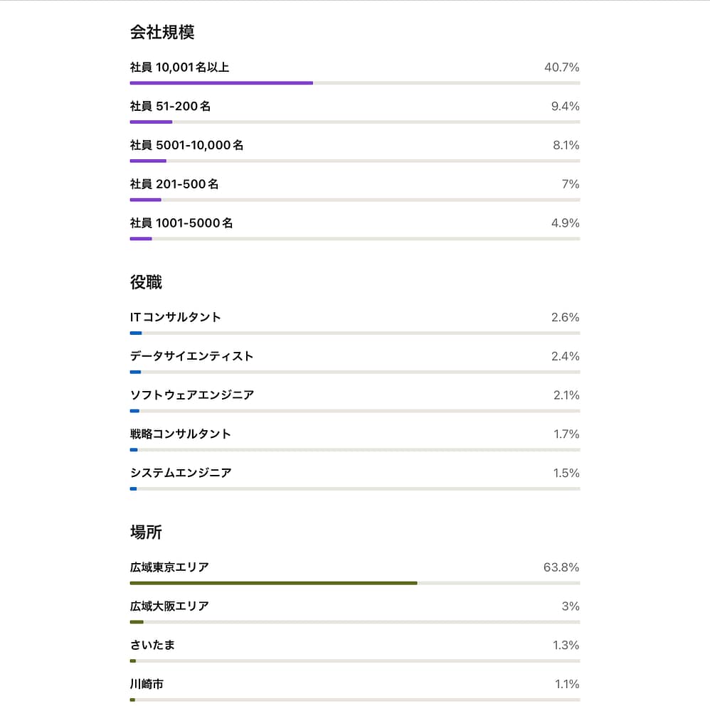The image size is (710, 728).
Task: Select the 社員 51-200名 label
Action: pyautogui.click(x=170, y=107)
